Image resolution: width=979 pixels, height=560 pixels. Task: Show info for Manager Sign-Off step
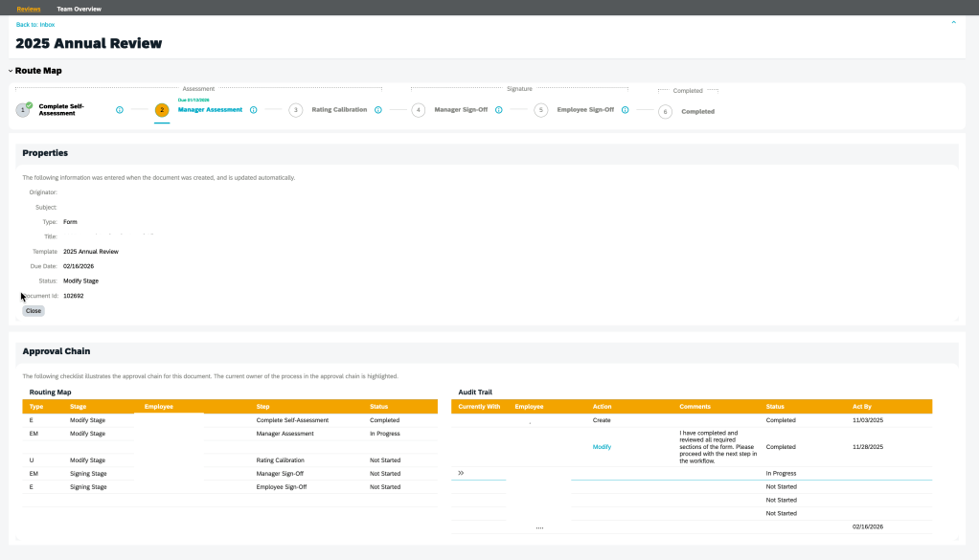[499, 110]
